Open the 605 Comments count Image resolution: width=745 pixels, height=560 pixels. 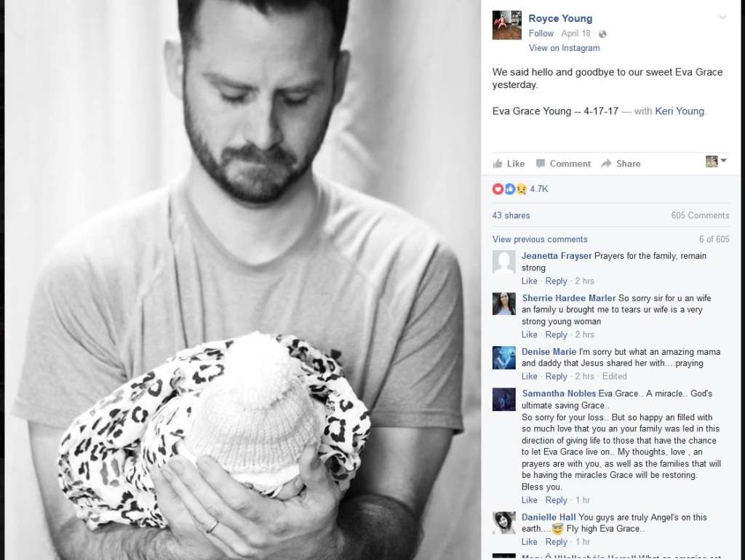click(x=700, y=216)
